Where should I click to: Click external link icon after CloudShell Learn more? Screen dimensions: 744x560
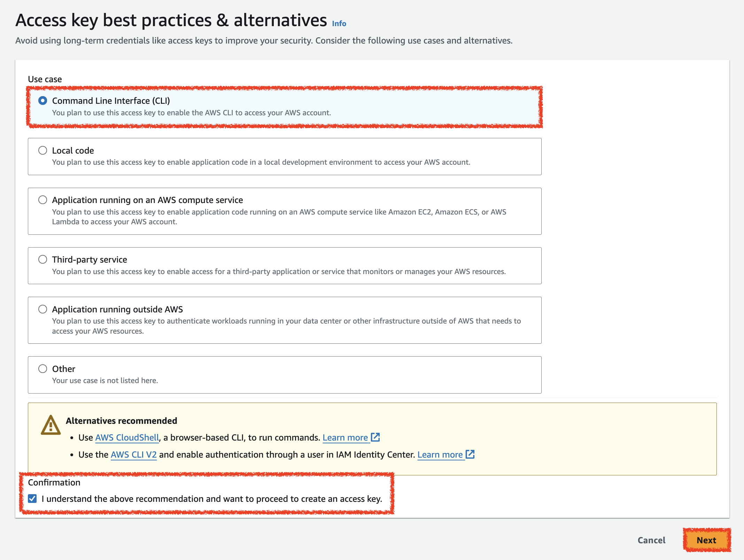(375, 437)
